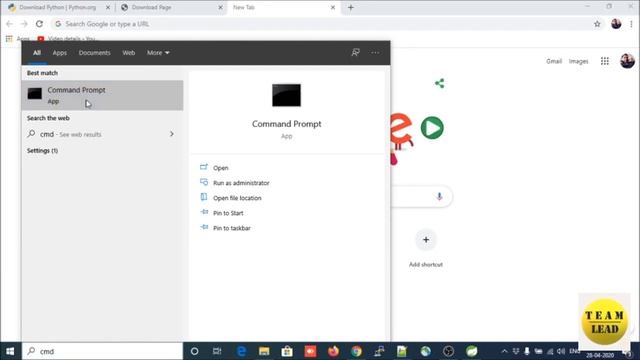This screenshot has height=360, width=640.
Task: Switch to Chrome in taskbar
Action: click(x=356, y=351)
